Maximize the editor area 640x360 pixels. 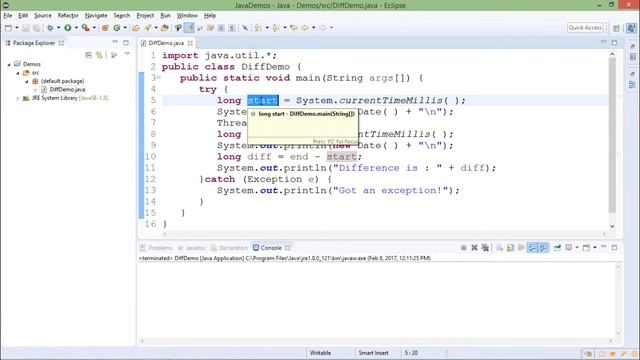pyautogui.click(x=614, y=42)
